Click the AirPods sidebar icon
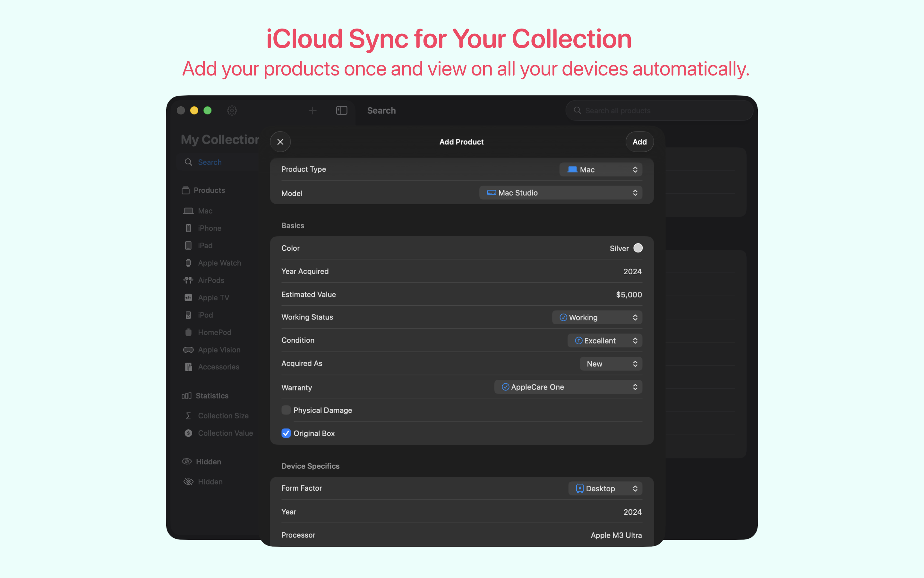Image resolution: width=924 pixels, height=578 pixels. coord(188,280)
